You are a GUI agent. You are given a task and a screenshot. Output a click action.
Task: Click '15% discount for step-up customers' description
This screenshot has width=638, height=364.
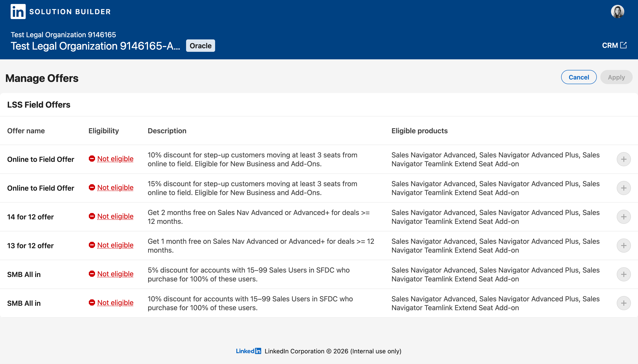[x=252, y=188]
